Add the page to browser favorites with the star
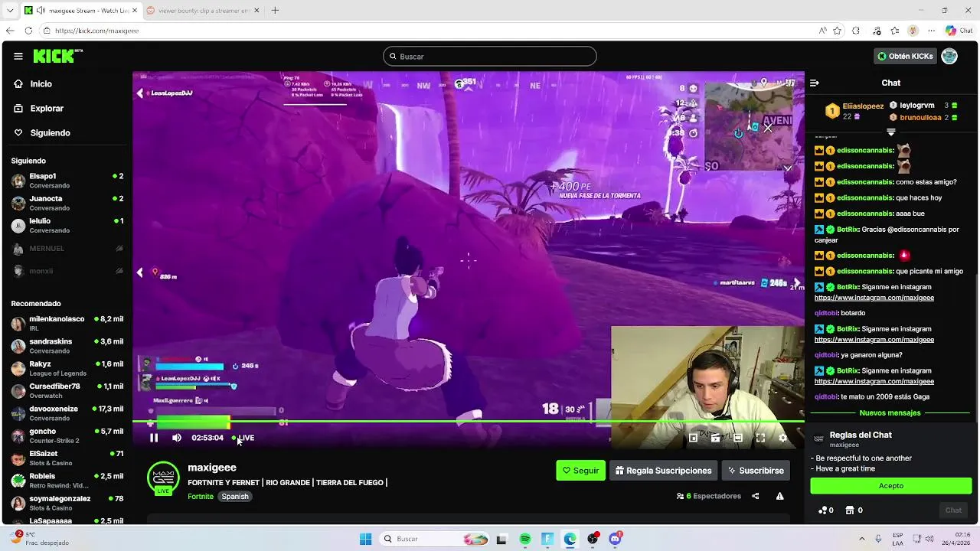Image resolution: width=980 pixels, height=551 pixels. [x=837, y=31]
